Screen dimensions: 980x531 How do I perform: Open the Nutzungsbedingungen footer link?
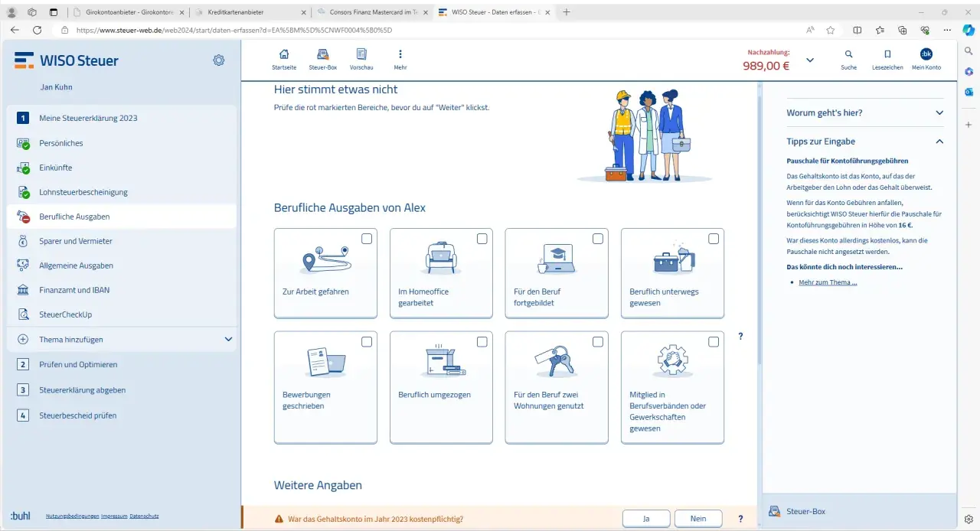coord(72,516)
